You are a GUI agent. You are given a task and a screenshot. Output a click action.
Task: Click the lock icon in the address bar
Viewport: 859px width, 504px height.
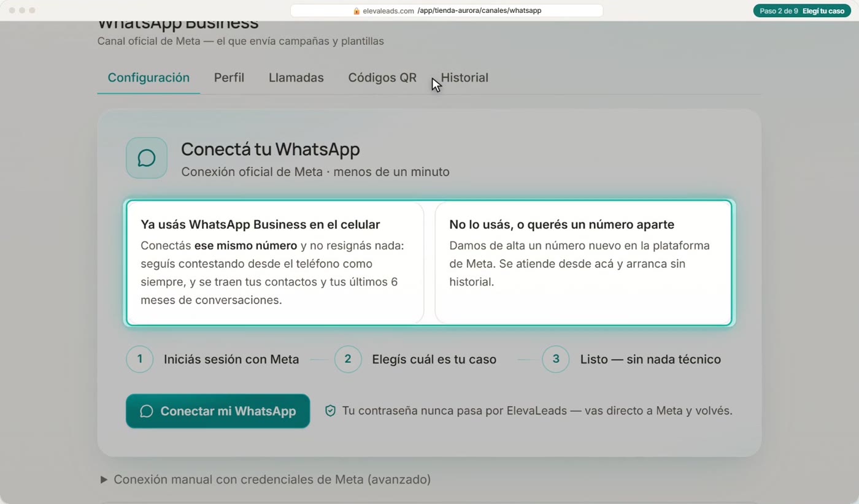click(356, 11)
